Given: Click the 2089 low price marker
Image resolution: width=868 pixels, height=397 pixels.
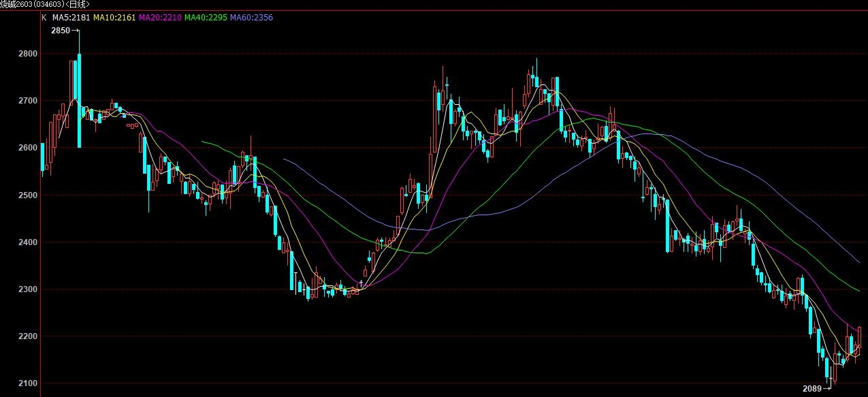Looking at the screenshot, I should click(812, 389).
